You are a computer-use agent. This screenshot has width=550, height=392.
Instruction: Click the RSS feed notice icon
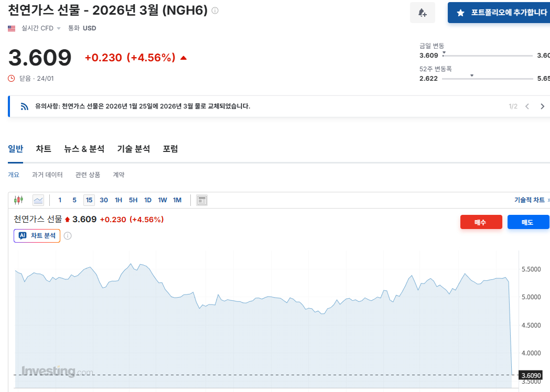click(x=24, y=106)
